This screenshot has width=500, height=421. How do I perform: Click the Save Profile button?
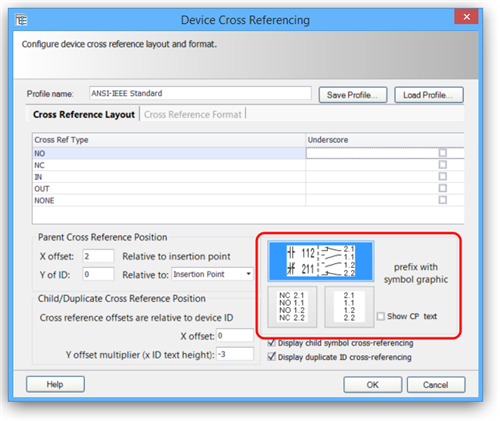[x=353, y=95]
